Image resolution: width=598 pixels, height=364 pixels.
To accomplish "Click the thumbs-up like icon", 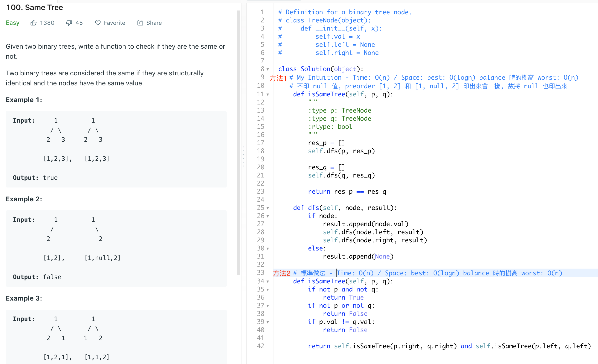I will 34,23.
